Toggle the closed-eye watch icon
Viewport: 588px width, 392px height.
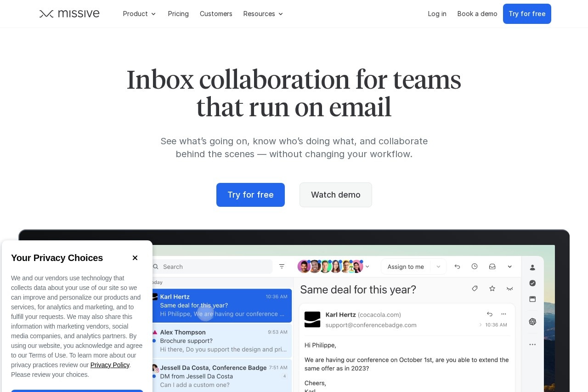point(509,289)
